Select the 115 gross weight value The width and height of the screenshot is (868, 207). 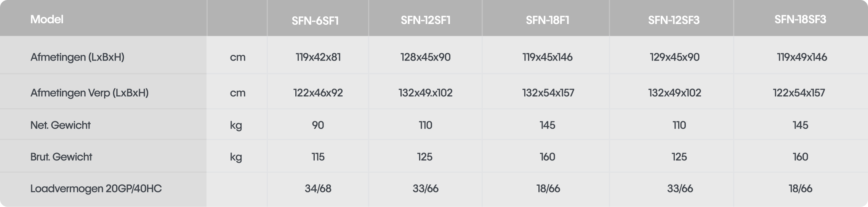point(318,157)
